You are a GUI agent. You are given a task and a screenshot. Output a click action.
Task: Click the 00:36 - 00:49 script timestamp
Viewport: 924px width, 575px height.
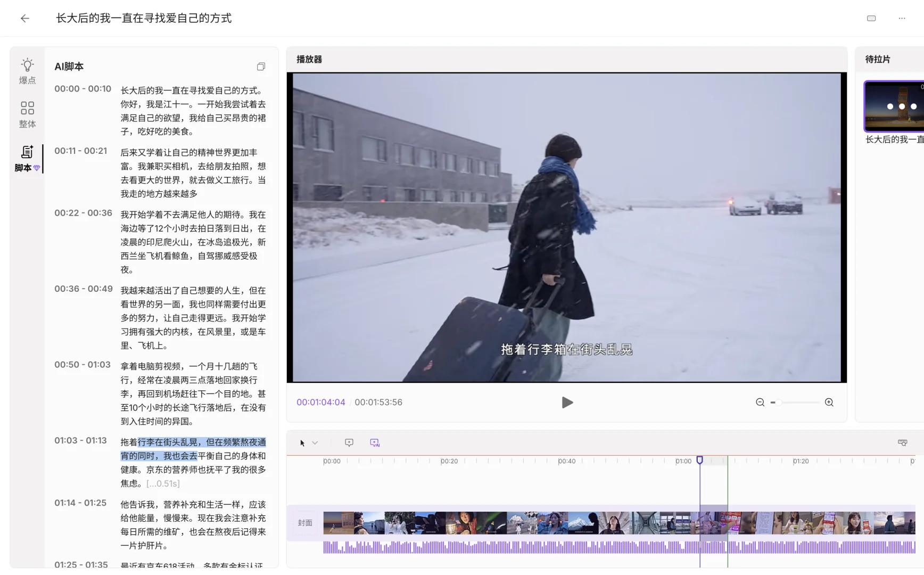pos(84,289)
